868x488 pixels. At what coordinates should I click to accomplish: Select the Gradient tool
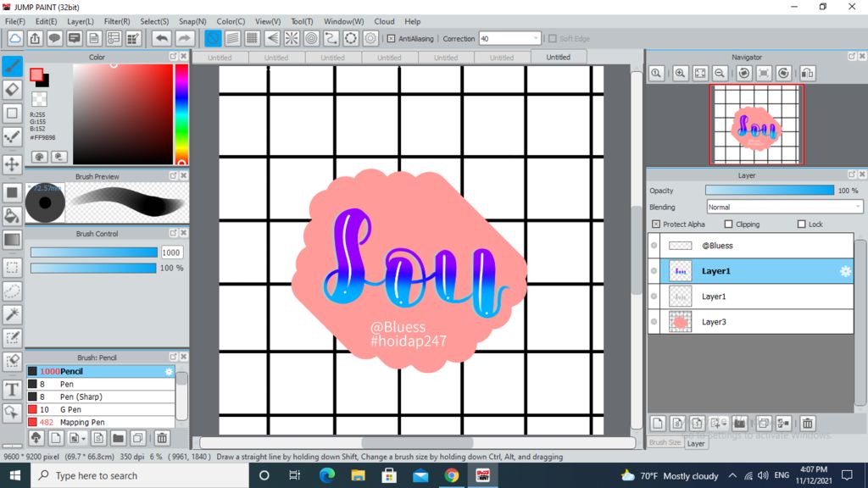12,240
